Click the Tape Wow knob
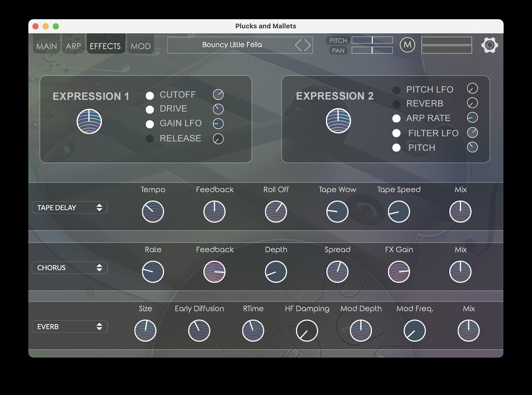The image size is (532, 395). (x=337, y=212)
